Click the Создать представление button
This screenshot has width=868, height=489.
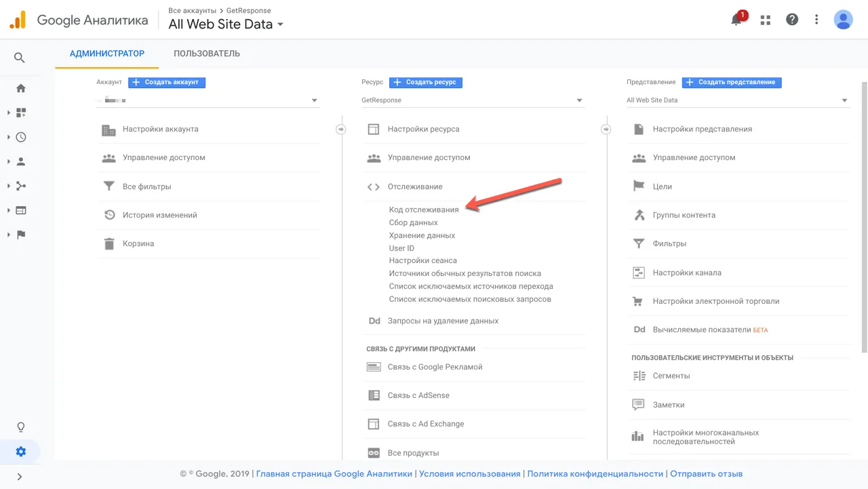732,82
